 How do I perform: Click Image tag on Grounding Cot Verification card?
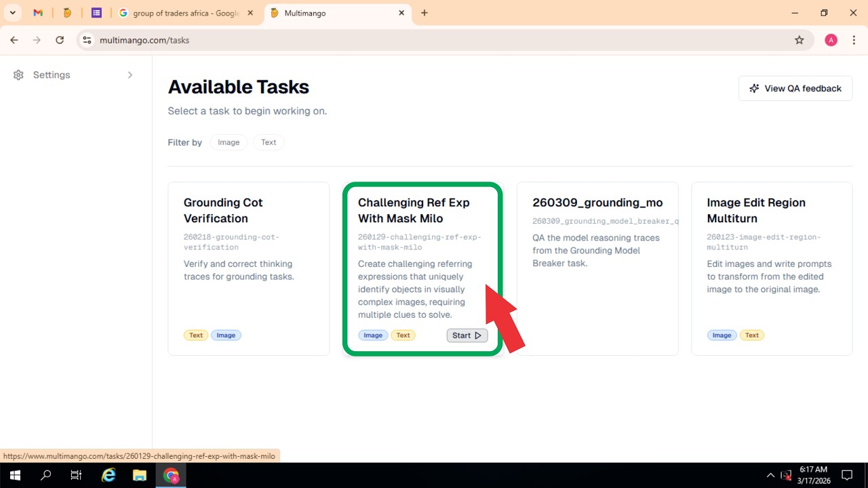point(226,335)
